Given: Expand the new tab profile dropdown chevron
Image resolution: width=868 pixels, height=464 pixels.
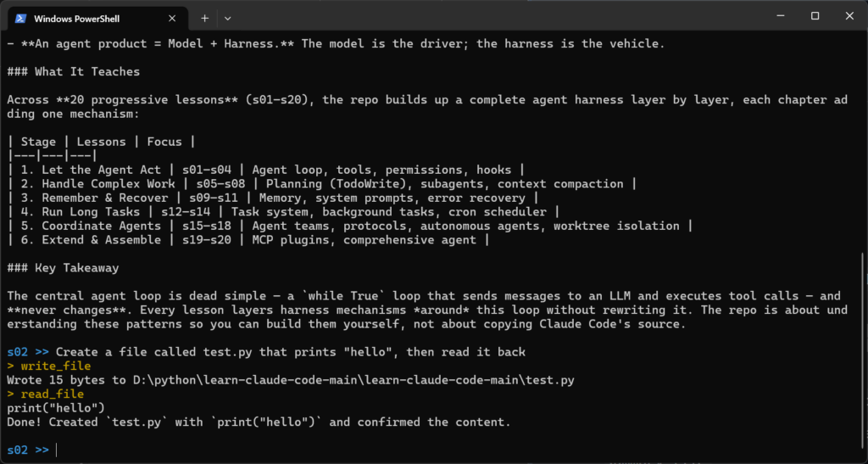Looking at the screenshot, I should click(227, 19).
